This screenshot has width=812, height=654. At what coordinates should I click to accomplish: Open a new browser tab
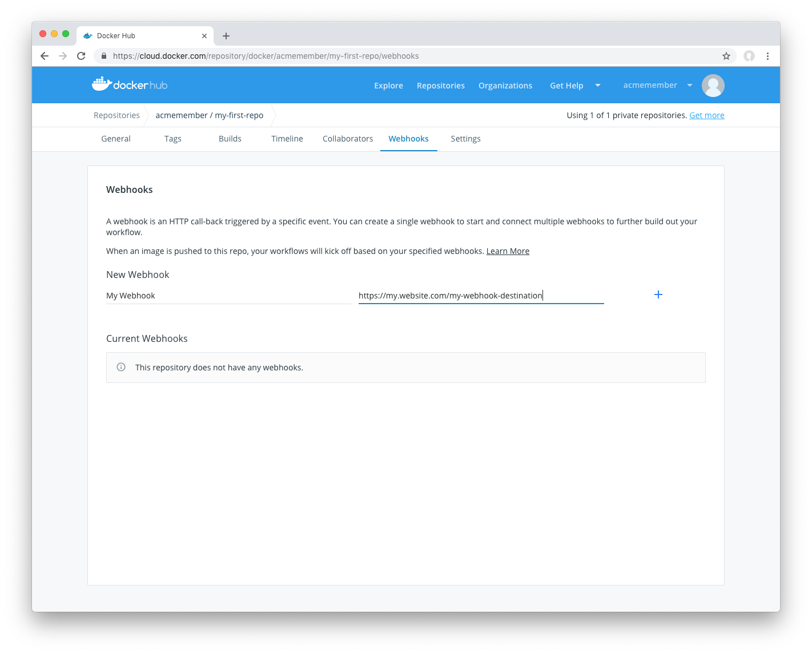(x=226, y=35)
